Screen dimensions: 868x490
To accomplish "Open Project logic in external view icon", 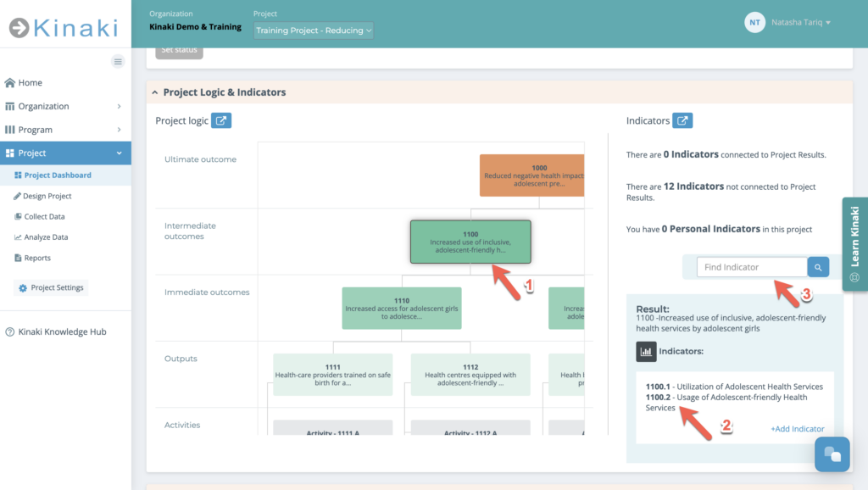I will coord(221,120).
